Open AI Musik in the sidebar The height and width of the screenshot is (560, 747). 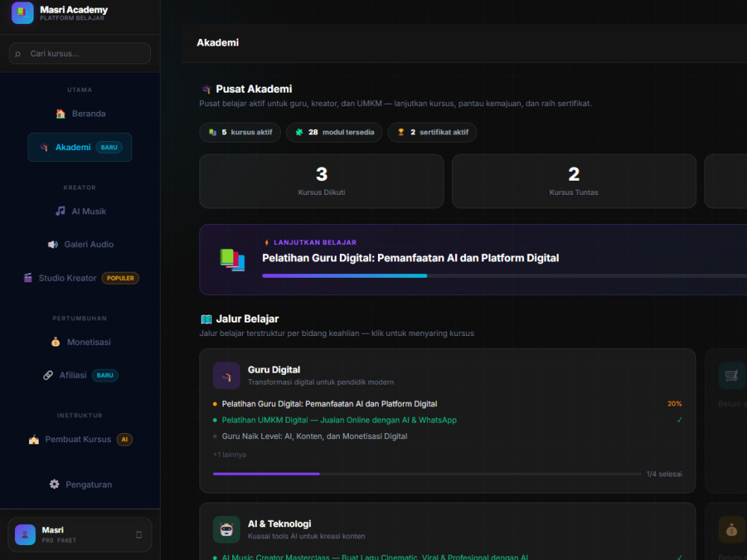coord(80,211)
